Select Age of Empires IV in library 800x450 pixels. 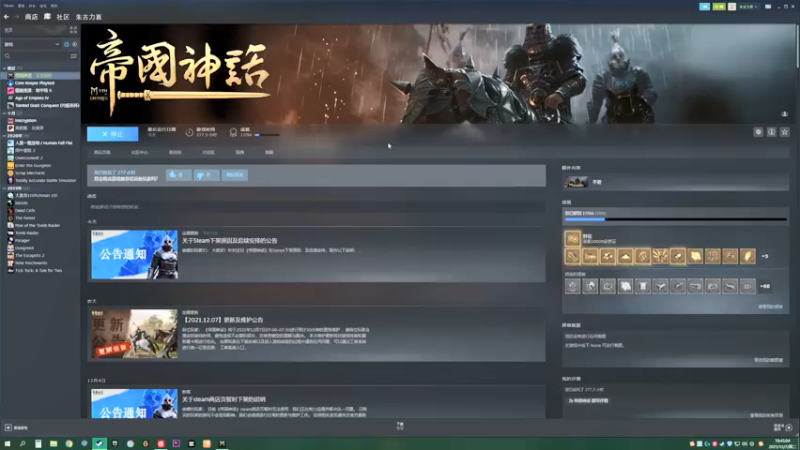32,98
